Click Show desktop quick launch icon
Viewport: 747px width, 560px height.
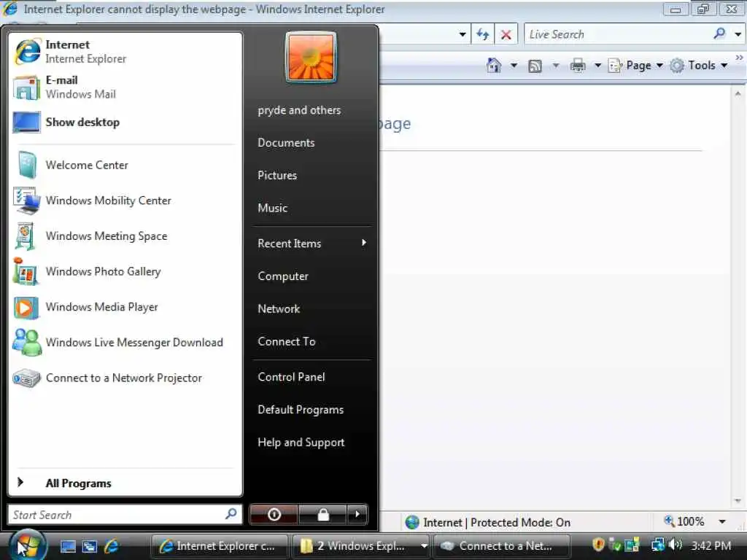click(68, 546)
